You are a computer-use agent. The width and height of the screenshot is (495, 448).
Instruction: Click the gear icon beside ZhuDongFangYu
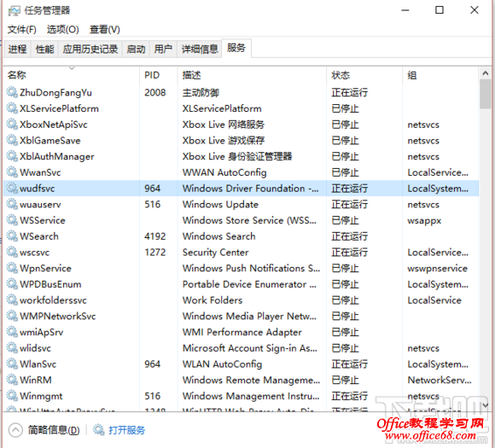[x=12, y=92]
